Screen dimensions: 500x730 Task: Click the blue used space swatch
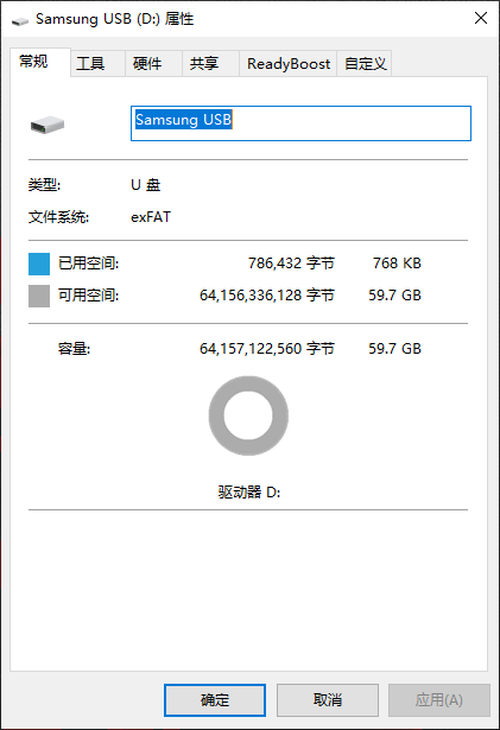[39, 264]
